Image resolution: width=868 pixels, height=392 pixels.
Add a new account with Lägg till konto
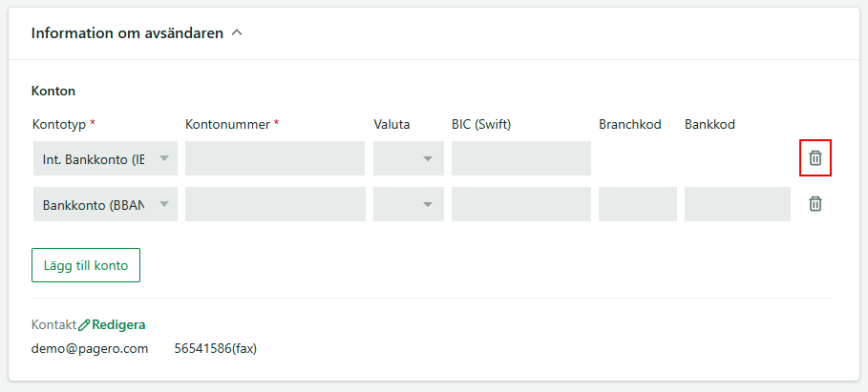(86, 265)
